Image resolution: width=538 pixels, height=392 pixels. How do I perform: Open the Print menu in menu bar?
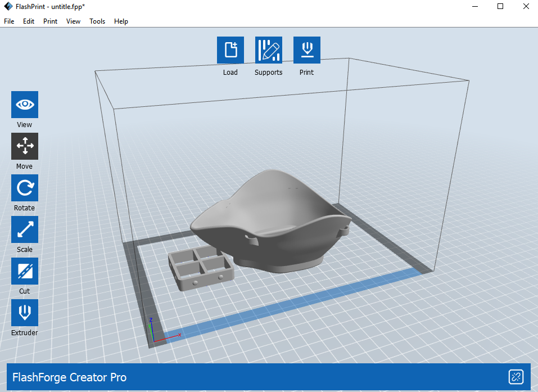[x=50, y=21]
